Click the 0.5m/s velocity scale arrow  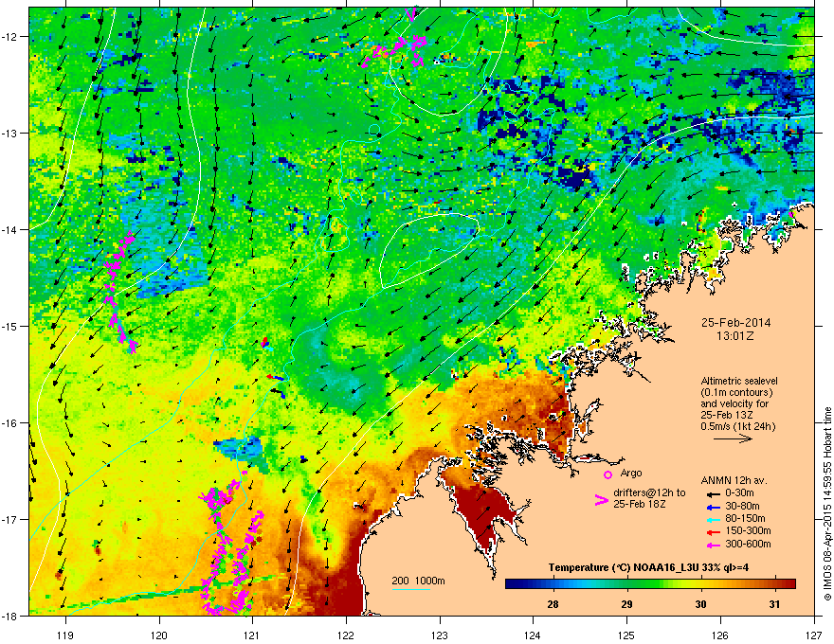tap(733, 438)
